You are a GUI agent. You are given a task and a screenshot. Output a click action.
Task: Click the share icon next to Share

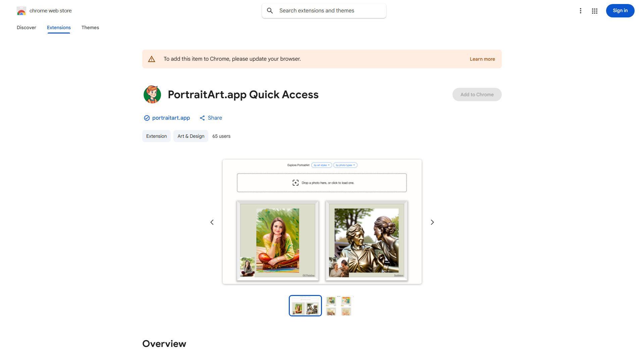click(202, 118)
